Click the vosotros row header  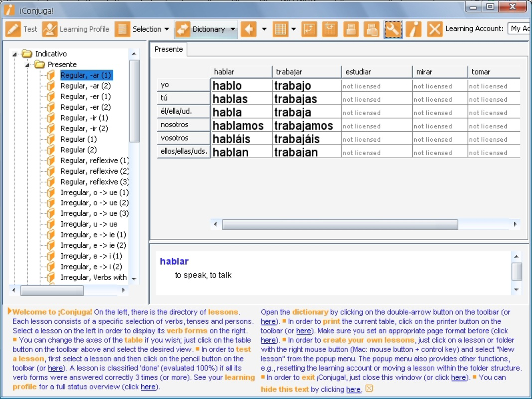pyautogui.click(x=183, y=138)
